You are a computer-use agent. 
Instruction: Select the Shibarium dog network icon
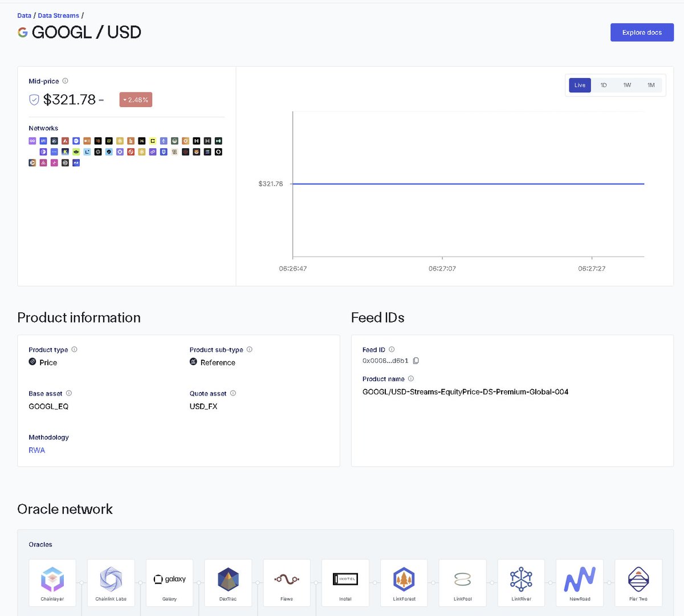click(x=197, y=152)
